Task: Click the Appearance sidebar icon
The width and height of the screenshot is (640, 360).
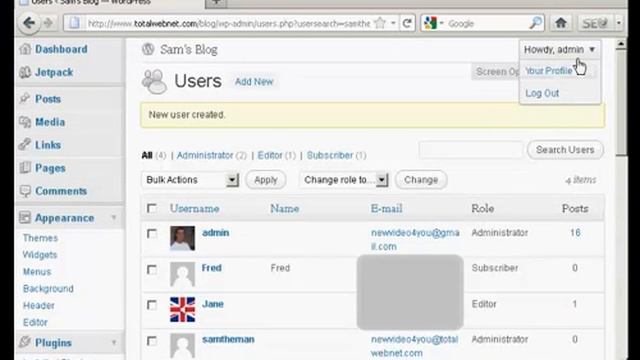Action: [25, 218]
